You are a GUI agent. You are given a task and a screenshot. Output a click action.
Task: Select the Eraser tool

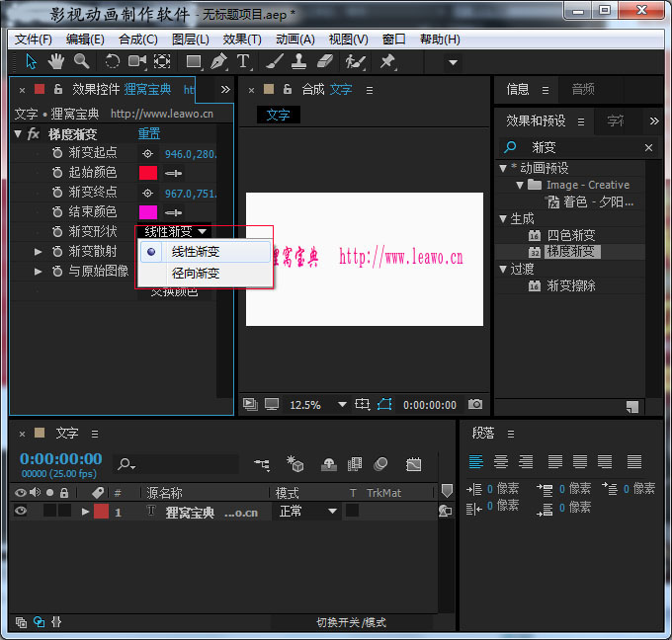point(325,61)
